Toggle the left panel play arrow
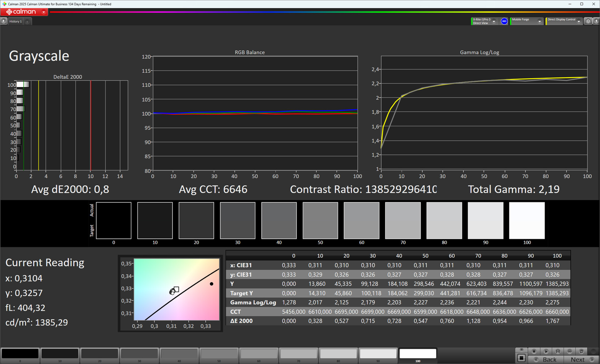This screenshot has width=600, height=364. [3, 21]
